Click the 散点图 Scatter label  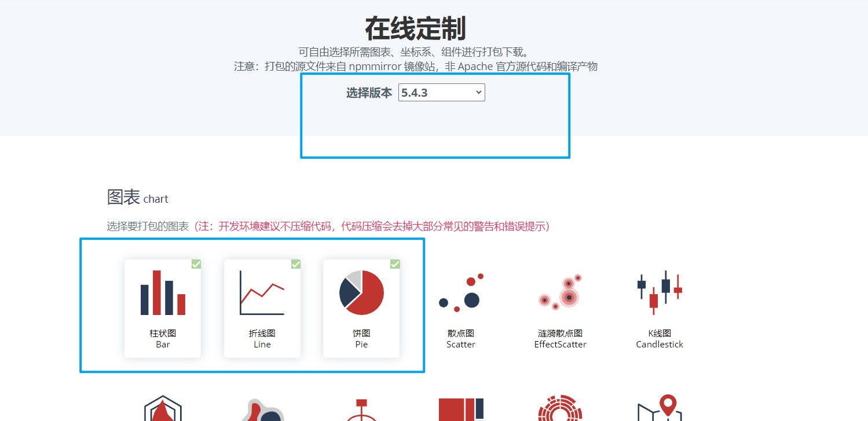[x=461, y=333]
